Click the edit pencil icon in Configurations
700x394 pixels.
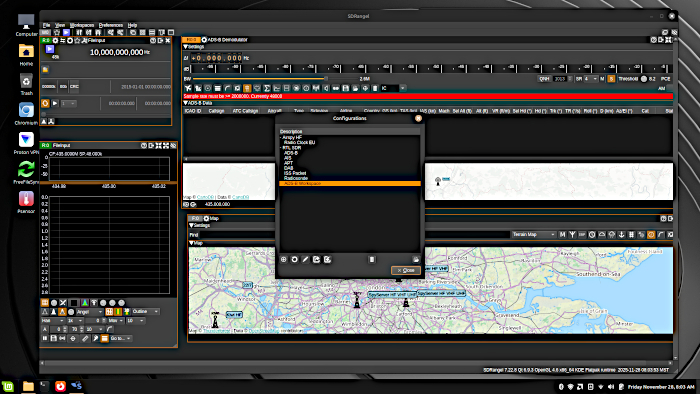305,259
